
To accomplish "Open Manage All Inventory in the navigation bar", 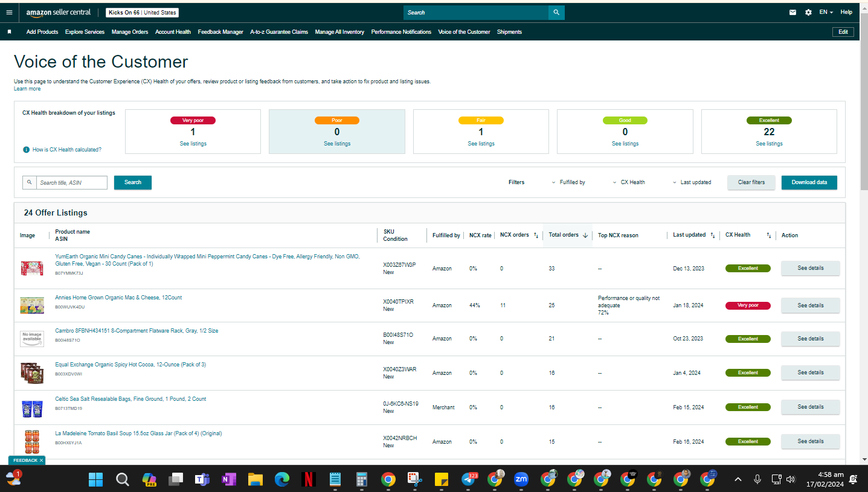I will point(339,32).
